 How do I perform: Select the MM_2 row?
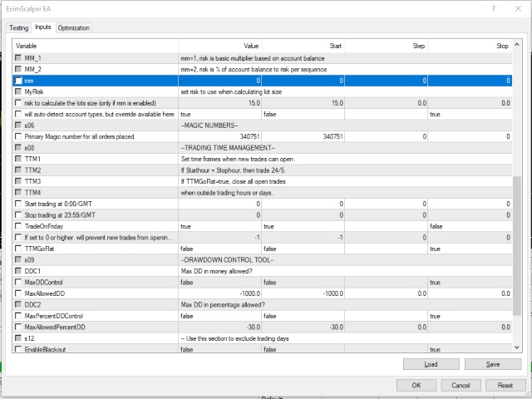point(263,69)
